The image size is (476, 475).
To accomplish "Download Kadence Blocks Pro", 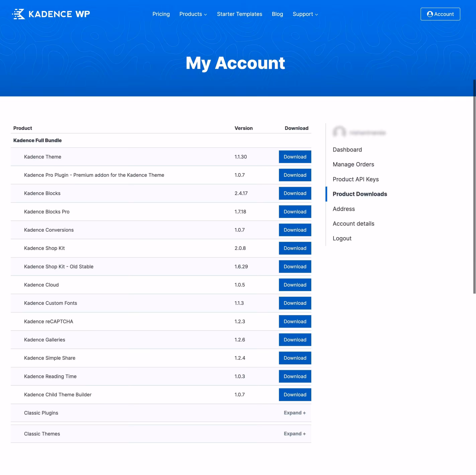I will 295,212.
